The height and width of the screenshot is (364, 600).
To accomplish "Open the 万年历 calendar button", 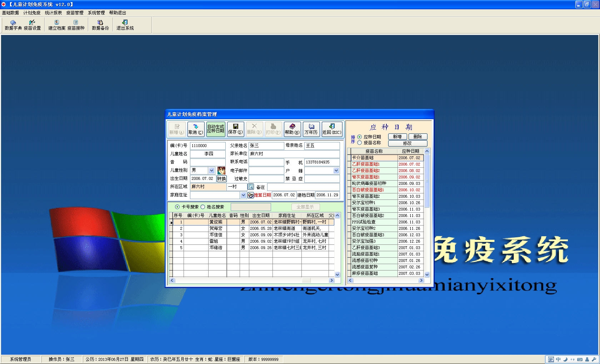I will click(311, 129).
